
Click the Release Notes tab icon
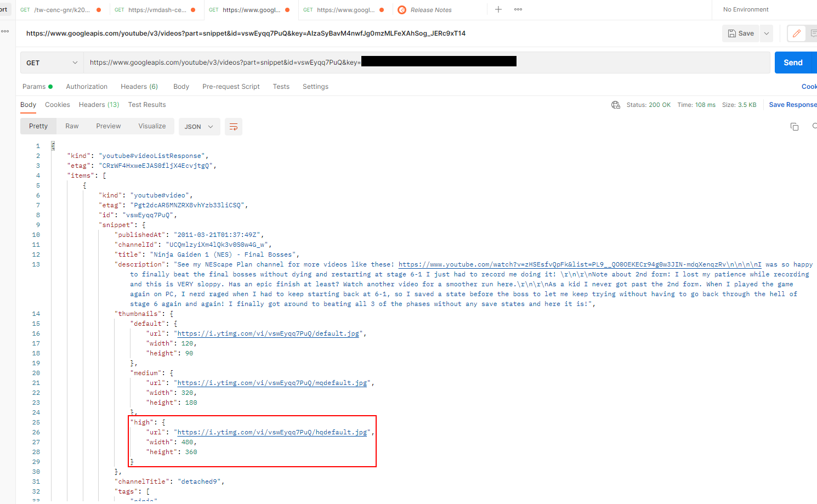point(402,10)
